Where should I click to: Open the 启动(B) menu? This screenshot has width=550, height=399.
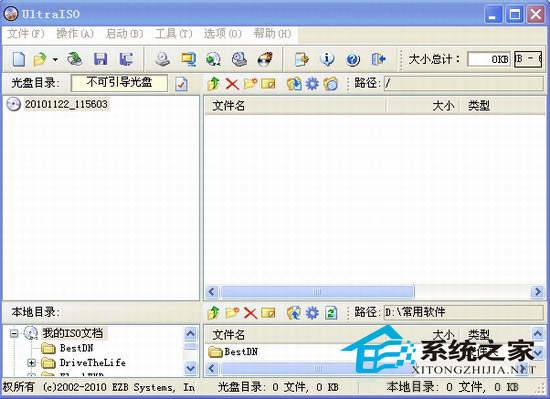tap(125, 34)
